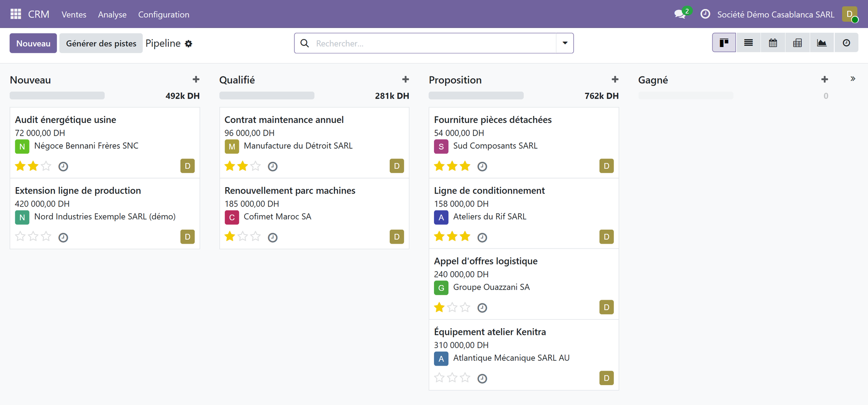Set third star on Audit énergétique usine
This screenshot has height=405, width=868.
point(46,166)
